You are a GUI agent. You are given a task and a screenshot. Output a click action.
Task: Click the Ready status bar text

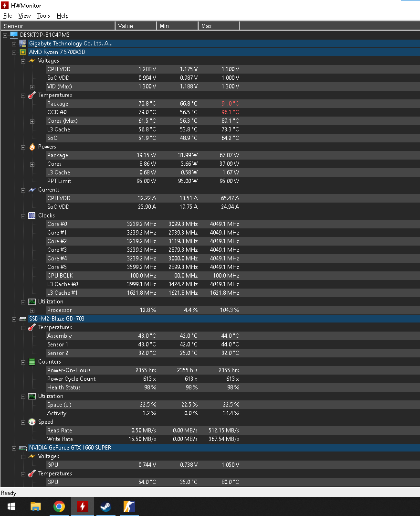click(x=9, y=493)
